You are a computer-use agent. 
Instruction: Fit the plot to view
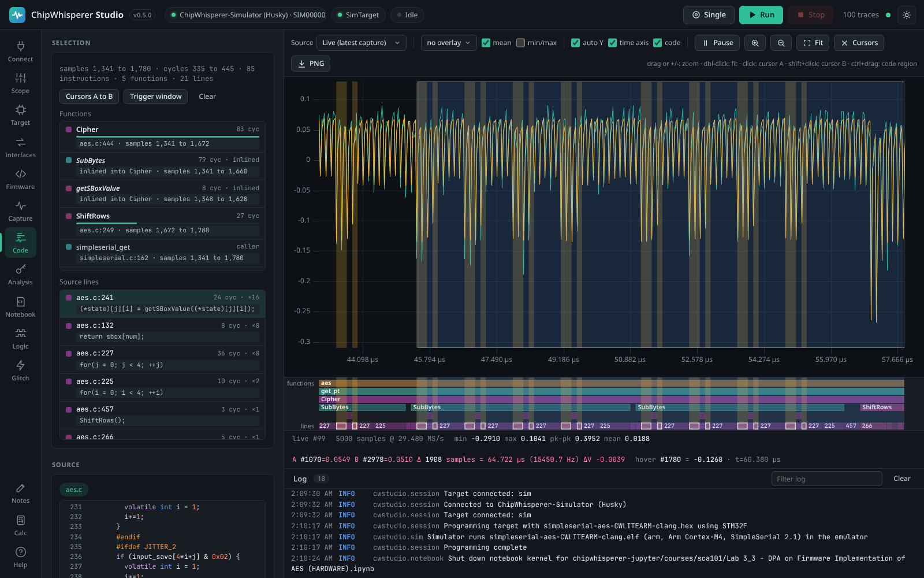pos(813,43)
